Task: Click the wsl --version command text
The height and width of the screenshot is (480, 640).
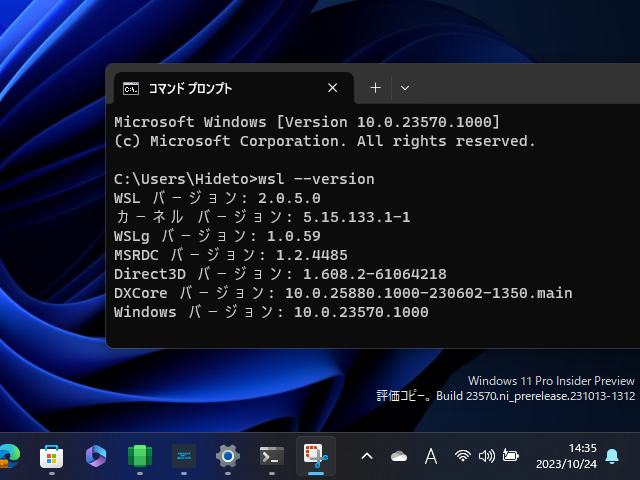Action: pyautogui.click(x=316, y=179)
